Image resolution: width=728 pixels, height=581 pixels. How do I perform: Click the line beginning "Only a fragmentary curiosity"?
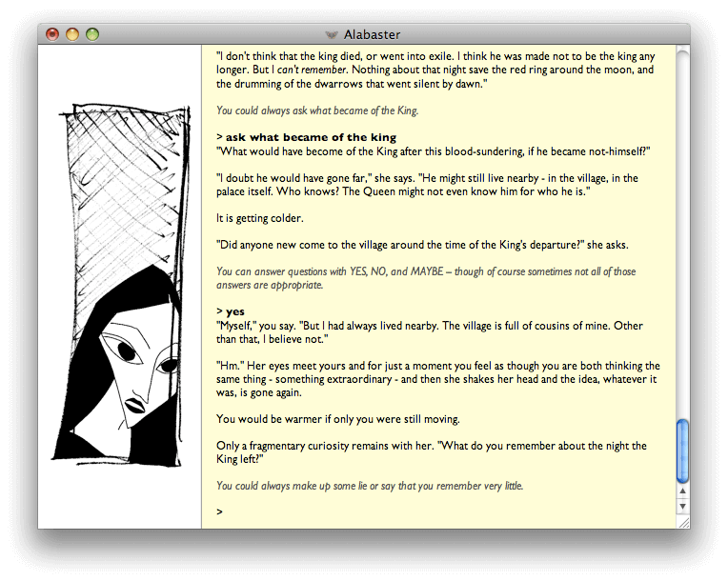432,452
